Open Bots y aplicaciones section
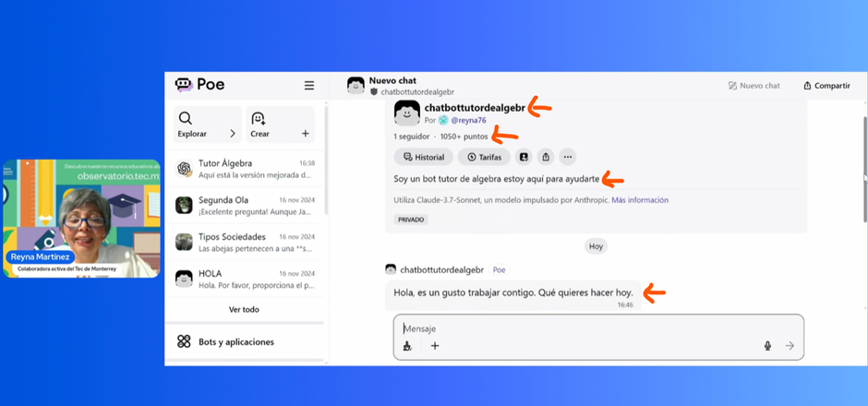Image resolution: width=868 pixels, height=406 pixels. 235,341
